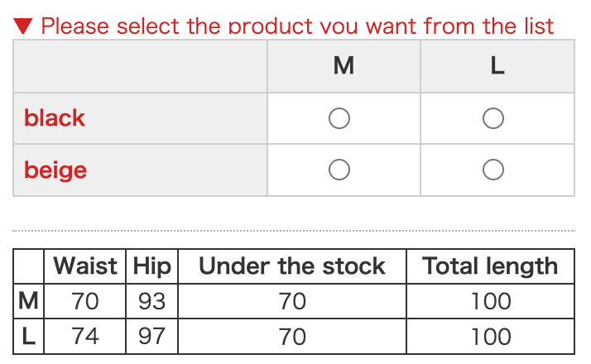Click the beige color row label
The width and height of the screenshot is (591, 364).
[55, 170]
